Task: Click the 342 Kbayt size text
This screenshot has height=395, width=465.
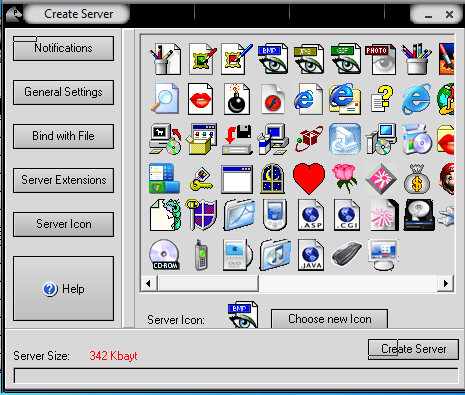Action: (x=113, y=356)
